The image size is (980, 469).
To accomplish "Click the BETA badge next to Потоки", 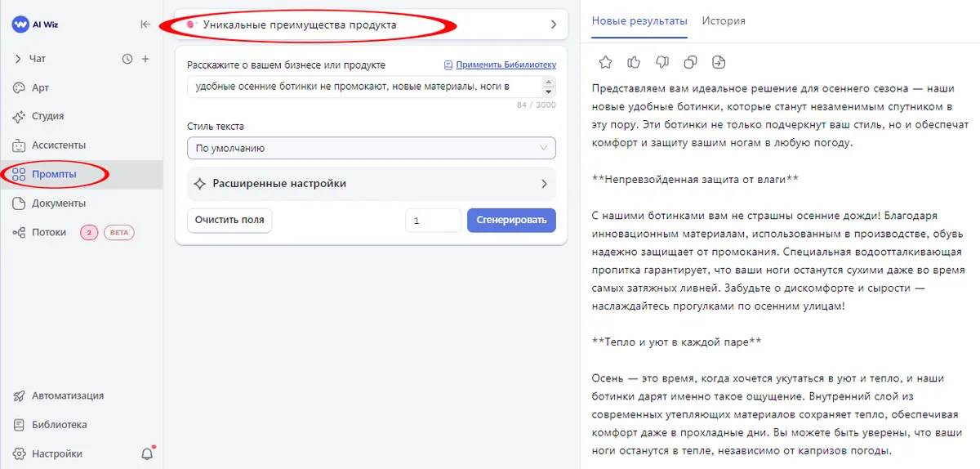I will point(120,232).
